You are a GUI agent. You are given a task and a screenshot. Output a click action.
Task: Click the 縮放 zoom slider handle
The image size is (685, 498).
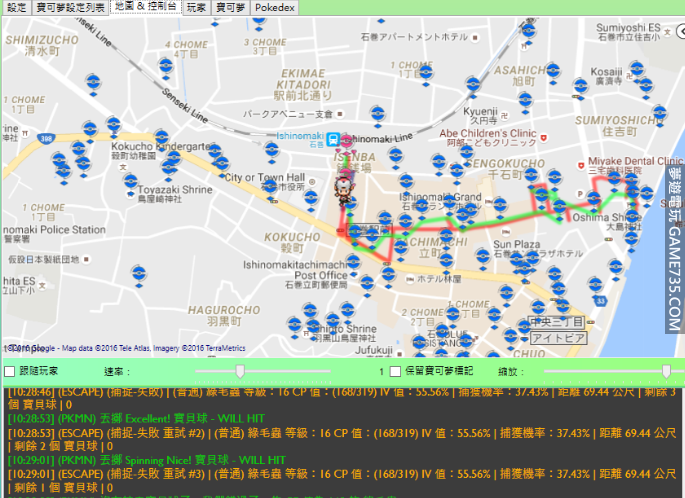666,371
